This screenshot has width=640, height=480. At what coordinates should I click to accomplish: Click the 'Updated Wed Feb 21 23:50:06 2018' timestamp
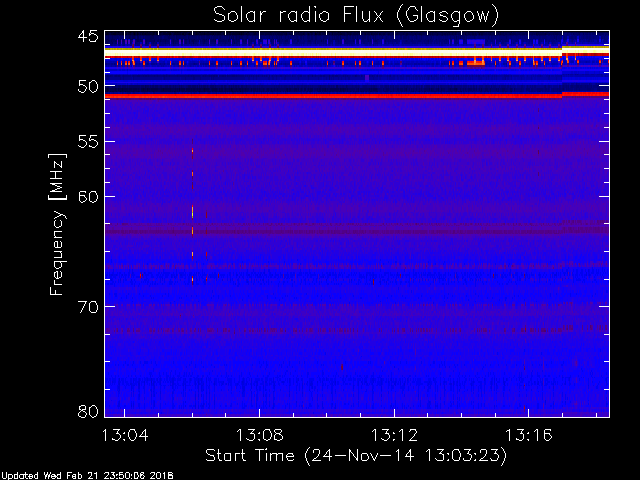87,476
